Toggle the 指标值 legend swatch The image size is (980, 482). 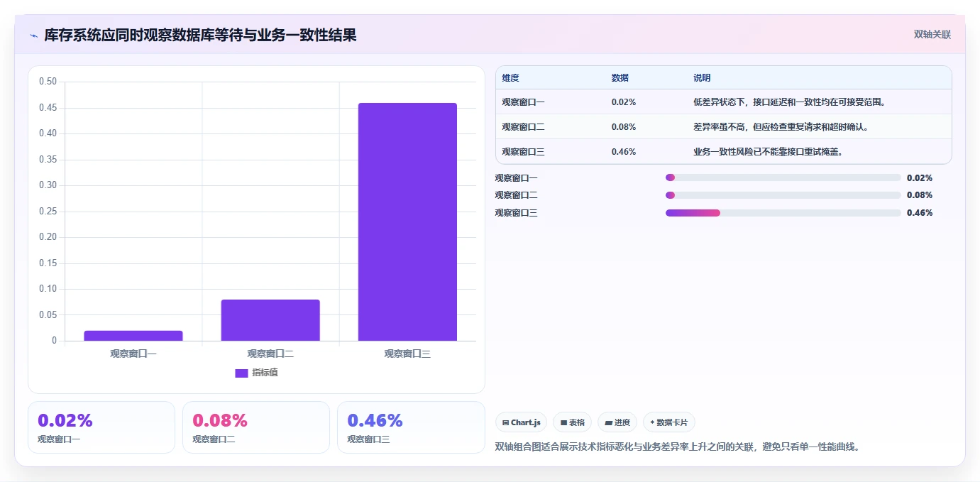(x=241, y=373)
